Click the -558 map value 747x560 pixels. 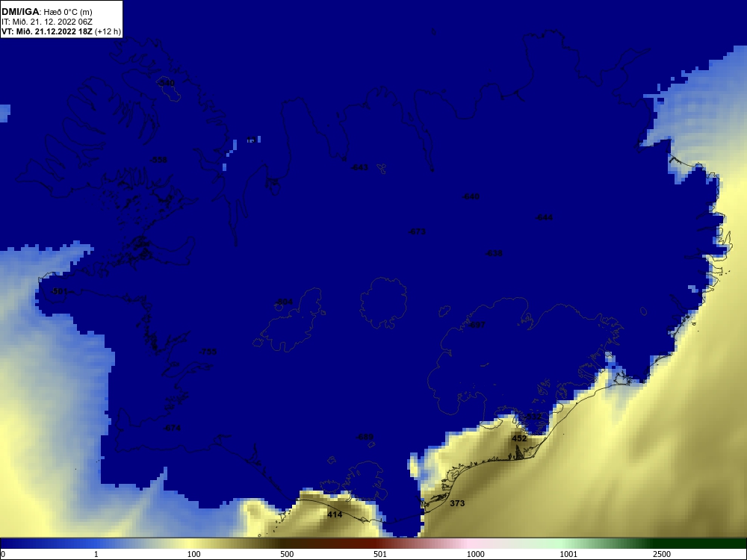tap(158, 160)
